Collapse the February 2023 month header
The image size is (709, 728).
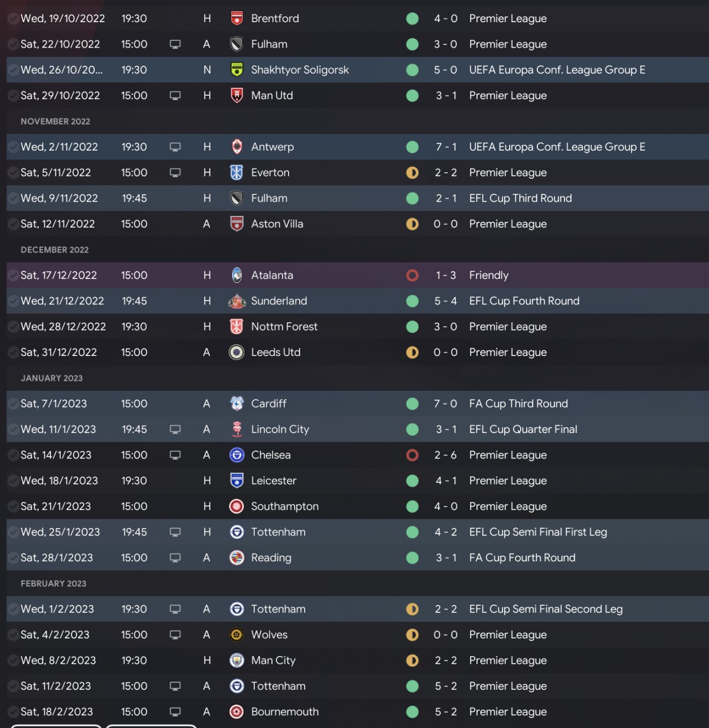(x=53, y=584)
